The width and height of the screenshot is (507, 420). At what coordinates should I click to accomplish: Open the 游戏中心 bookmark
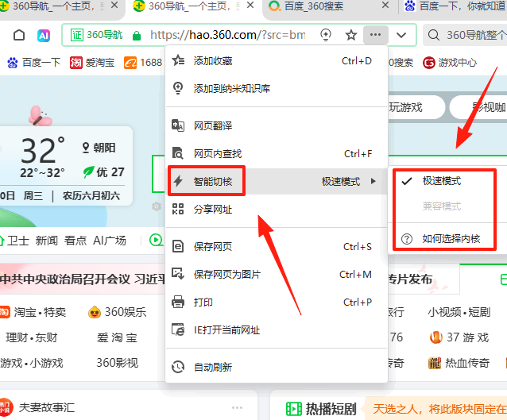450,62
